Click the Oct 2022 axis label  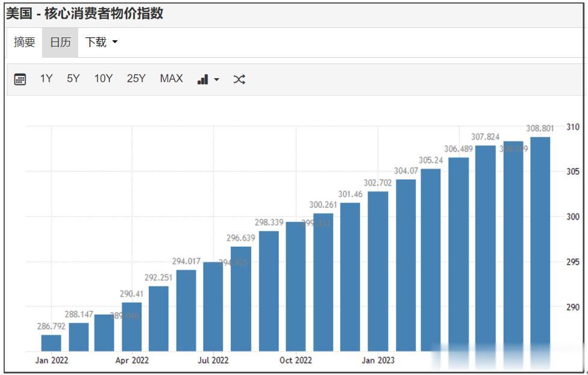coord(295,361)
